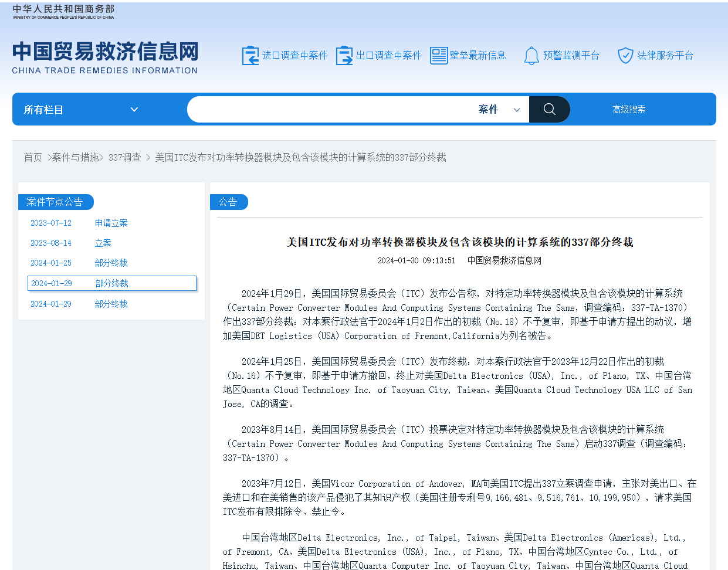This screenshot has width=728, height=570.
Task: Click the early-warning bell icon
Action: coord(531,56)
